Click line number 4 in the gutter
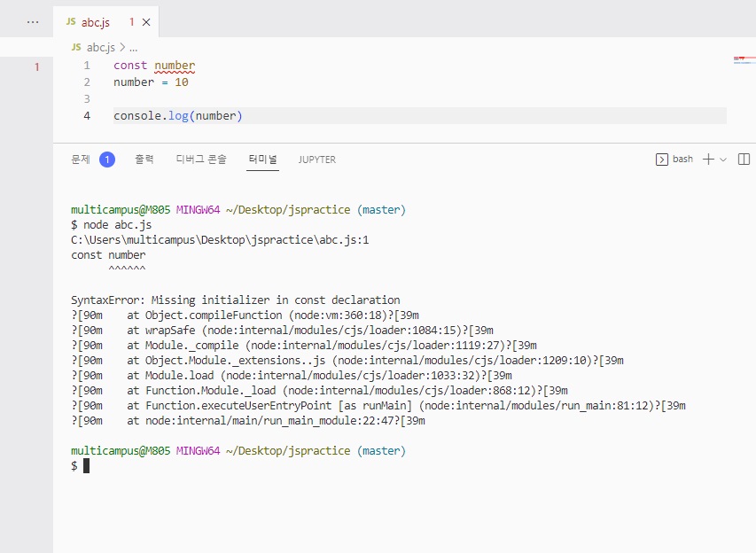 point(87,116)
